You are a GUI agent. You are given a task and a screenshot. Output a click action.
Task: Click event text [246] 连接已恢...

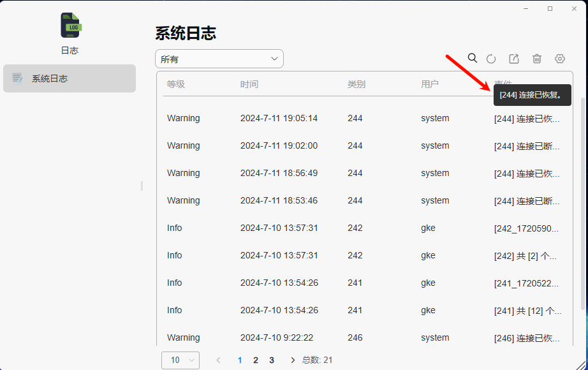[527, 338]
